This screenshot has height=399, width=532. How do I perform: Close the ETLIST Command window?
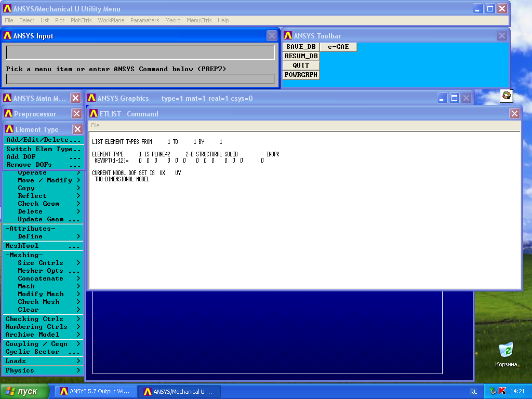click(x=514, y=114)
